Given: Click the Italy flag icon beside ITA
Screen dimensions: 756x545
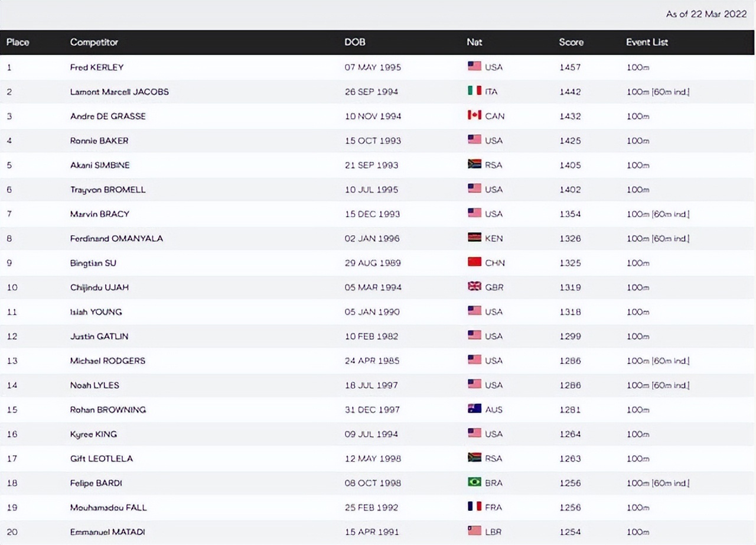Looking at the screenshot, I should pos(474,91).
